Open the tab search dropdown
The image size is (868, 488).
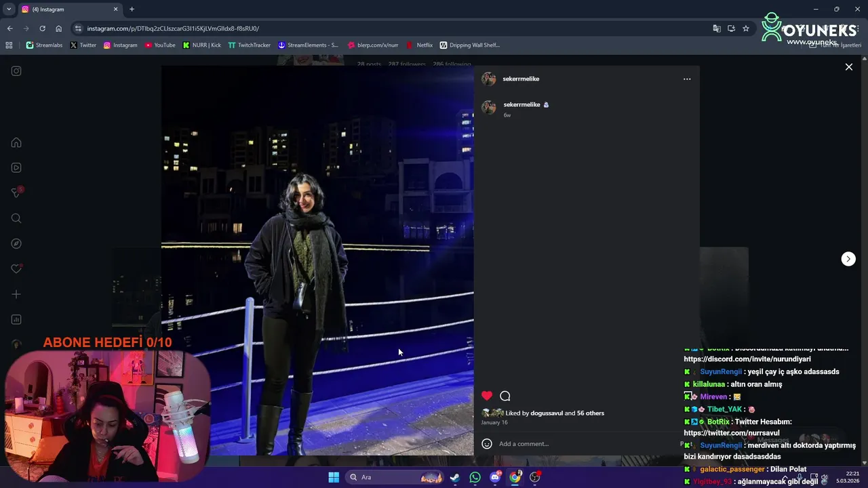click(9, 9)
